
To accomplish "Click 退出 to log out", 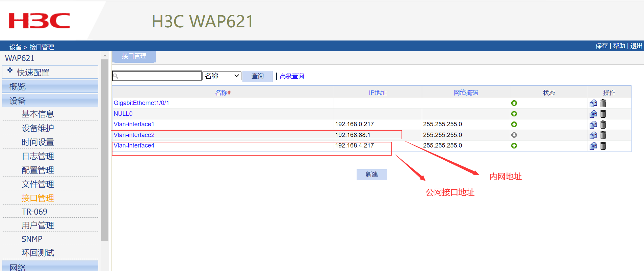I will point(637,46).
